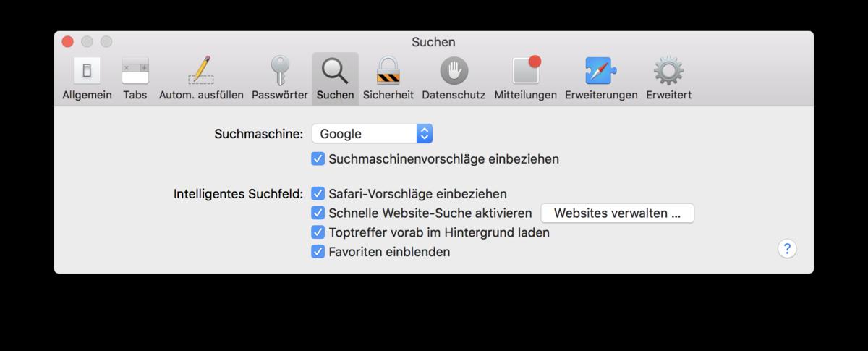Click the blue arrows of Suchmaschine popup
This screenshot has width=868, height=351.
click(425, 133)
